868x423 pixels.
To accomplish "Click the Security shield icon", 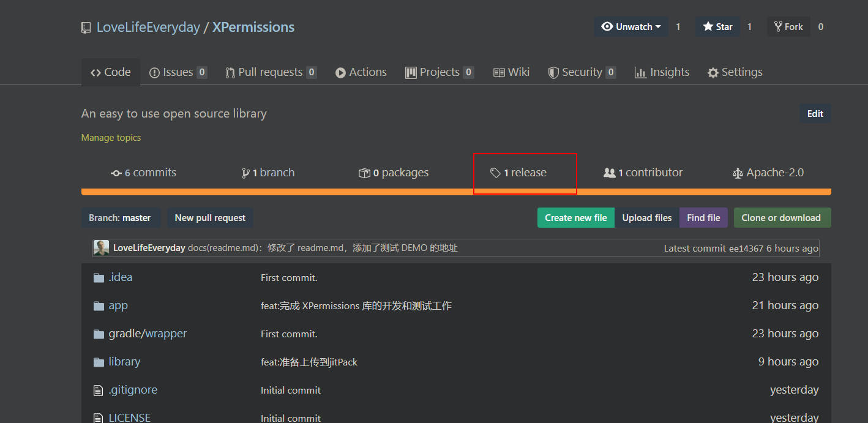I will [x=553, y=73].
